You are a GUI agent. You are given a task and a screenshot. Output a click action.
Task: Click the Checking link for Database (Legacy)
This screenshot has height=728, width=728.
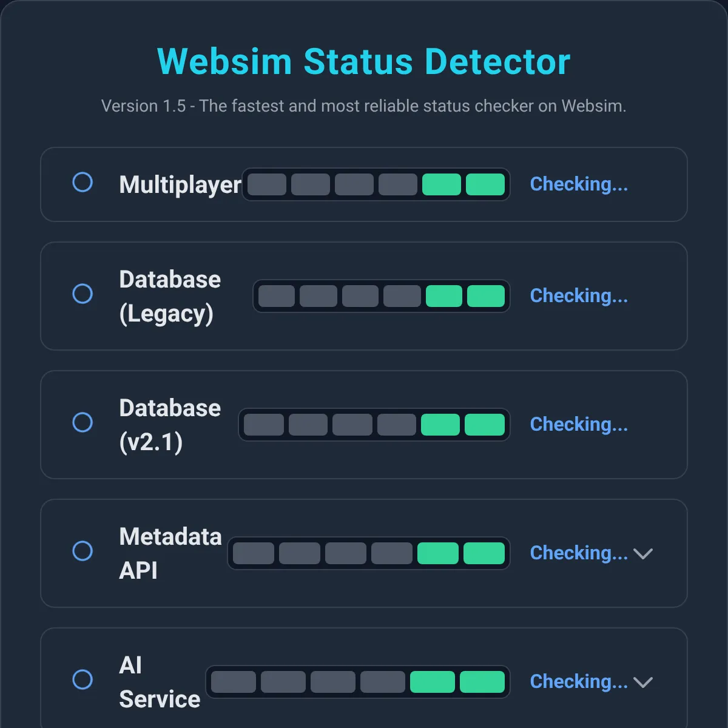tap(578, 295)
